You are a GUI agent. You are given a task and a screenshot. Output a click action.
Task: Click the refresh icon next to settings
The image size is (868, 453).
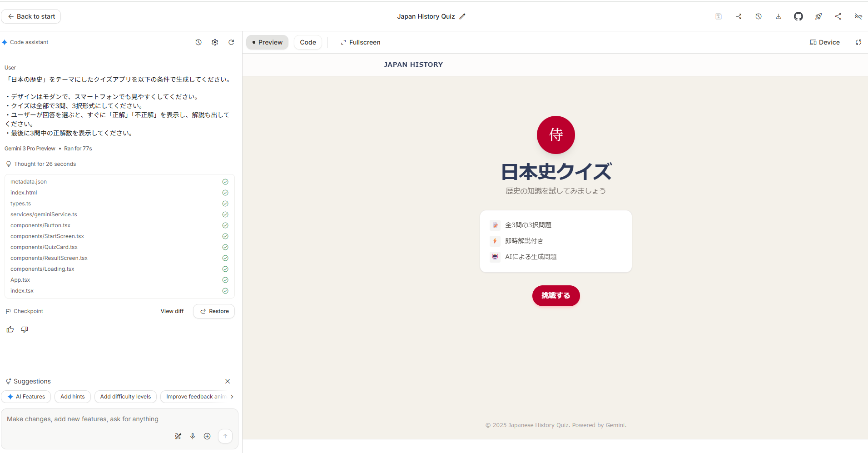(231, 42)
